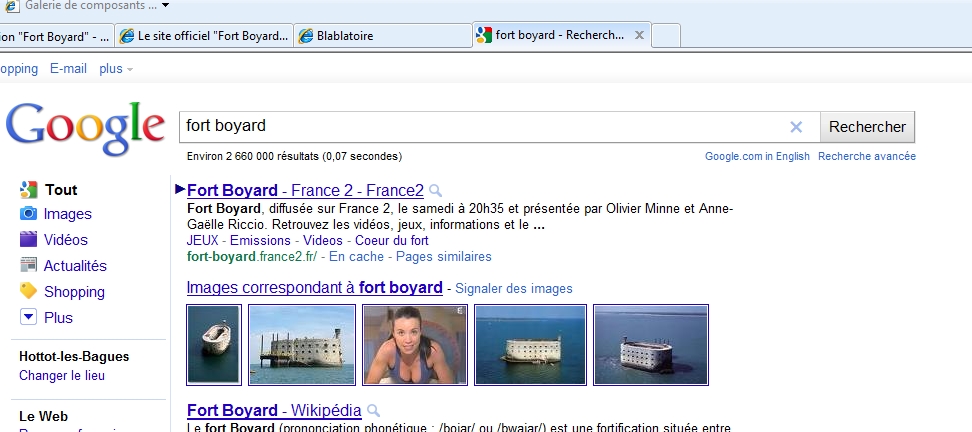The image size is (972, 432).
Task: Click the Tout multicolor sidebar icon
Action: coord(29,189)
